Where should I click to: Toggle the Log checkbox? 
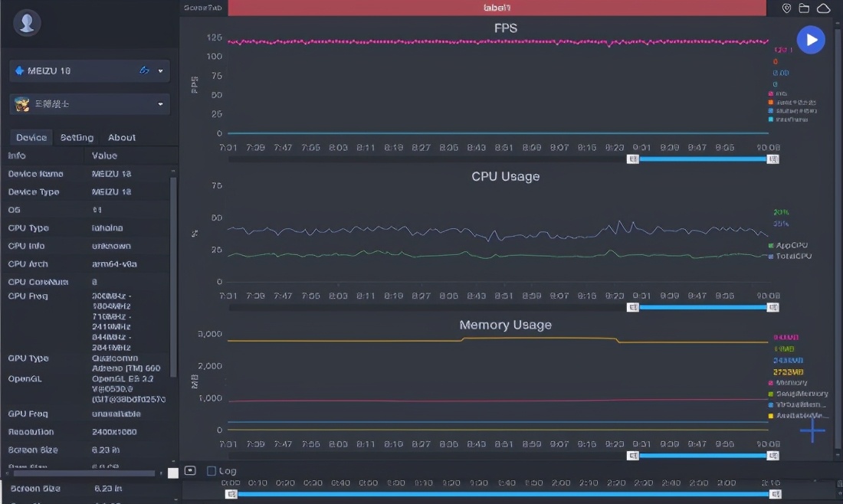click(x=212, y=471)
